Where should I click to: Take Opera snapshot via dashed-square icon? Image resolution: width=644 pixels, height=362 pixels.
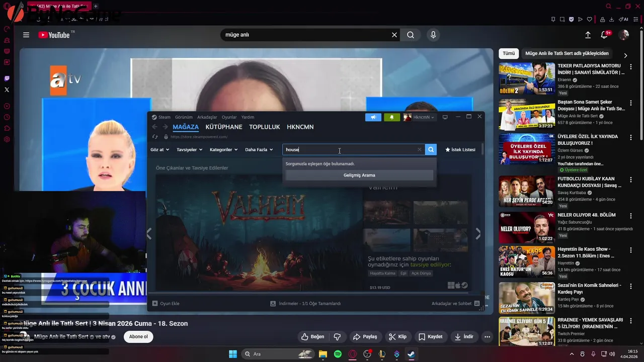click(x=562, y=20)
